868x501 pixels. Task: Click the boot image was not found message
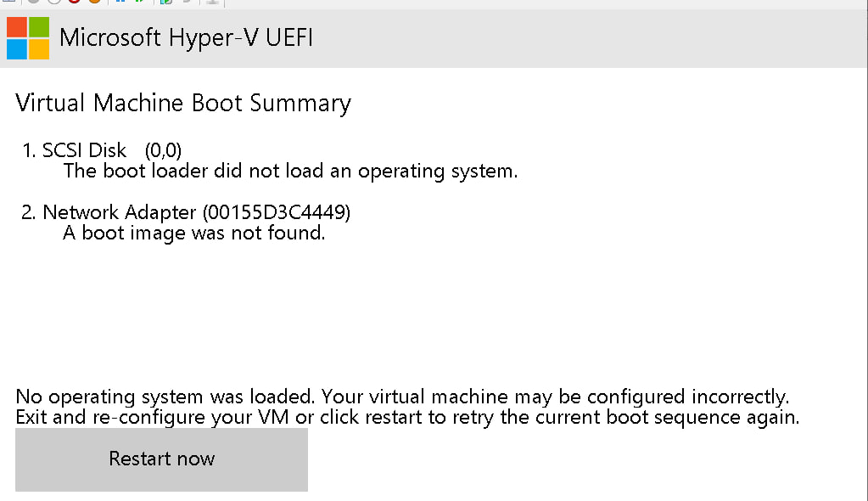pos(193,233)
